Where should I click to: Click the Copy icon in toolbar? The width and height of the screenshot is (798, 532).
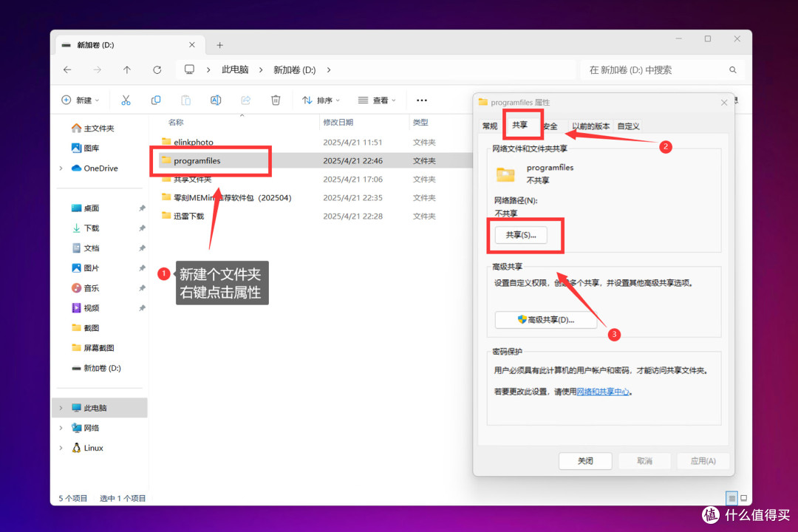pyautogui.click(x=156, y=100)
